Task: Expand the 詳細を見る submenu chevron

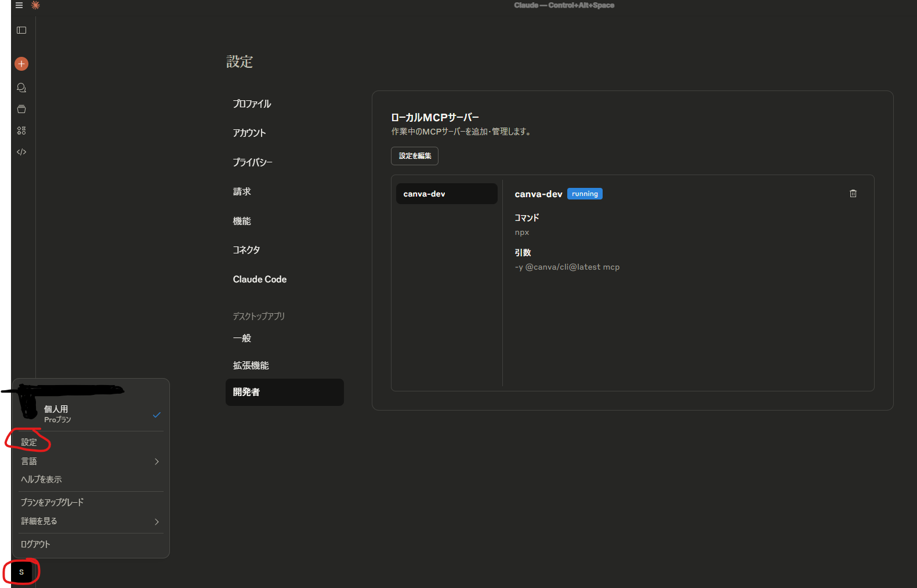Action: tap(157, 522)
